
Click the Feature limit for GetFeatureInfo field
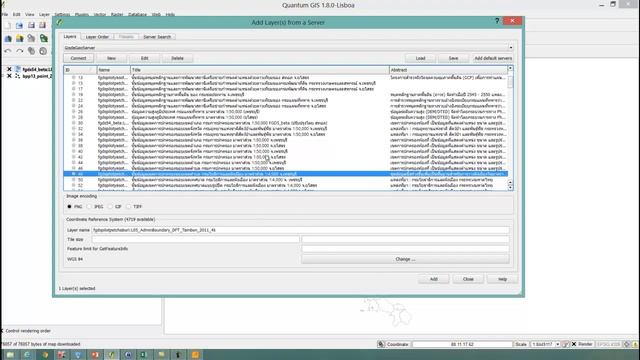click(x=405, y=248)
